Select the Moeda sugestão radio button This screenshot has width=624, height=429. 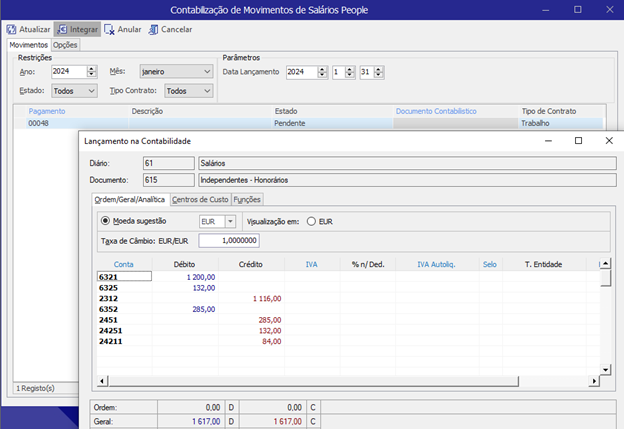tap(105, 220)
